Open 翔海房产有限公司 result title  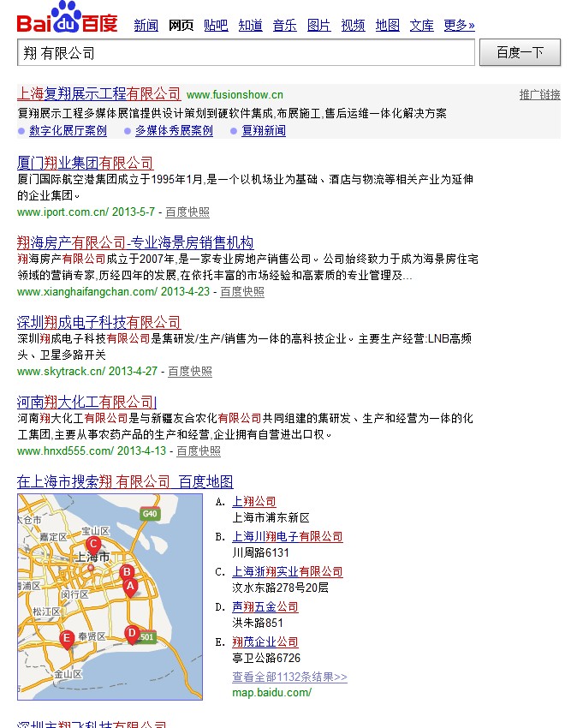point(135,242)
